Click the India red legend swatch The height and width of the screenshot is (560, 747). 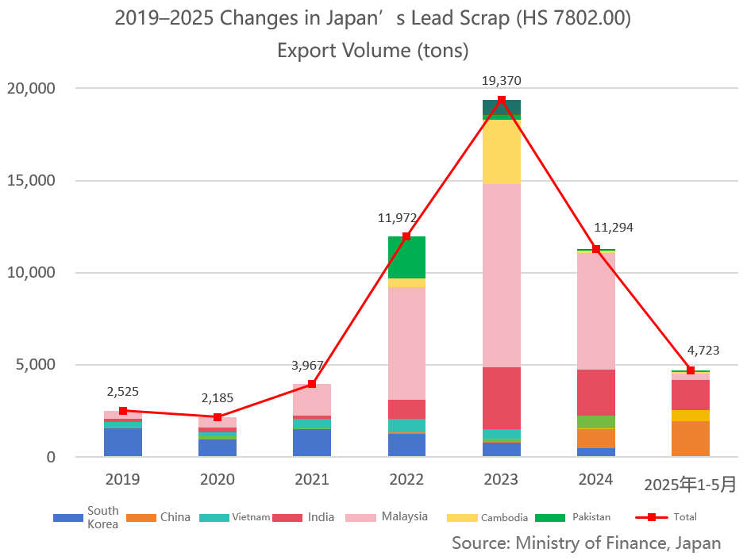[x=287, y=518]
